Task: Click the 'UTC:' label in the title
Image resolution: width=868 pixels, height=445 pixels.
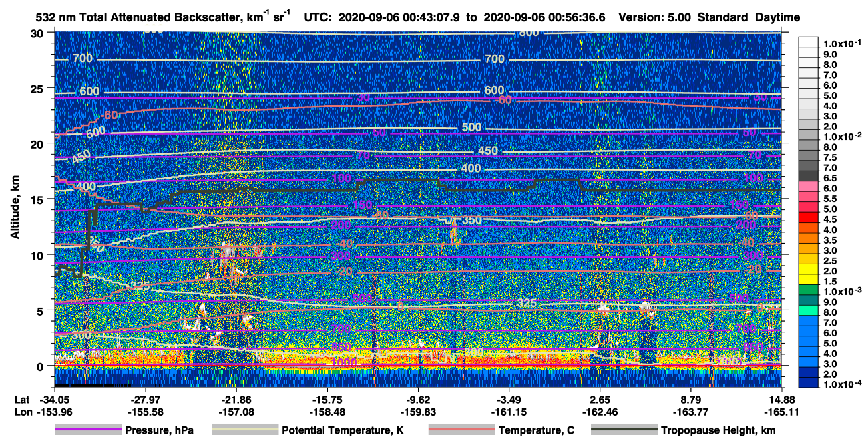Action: [317, 17]
